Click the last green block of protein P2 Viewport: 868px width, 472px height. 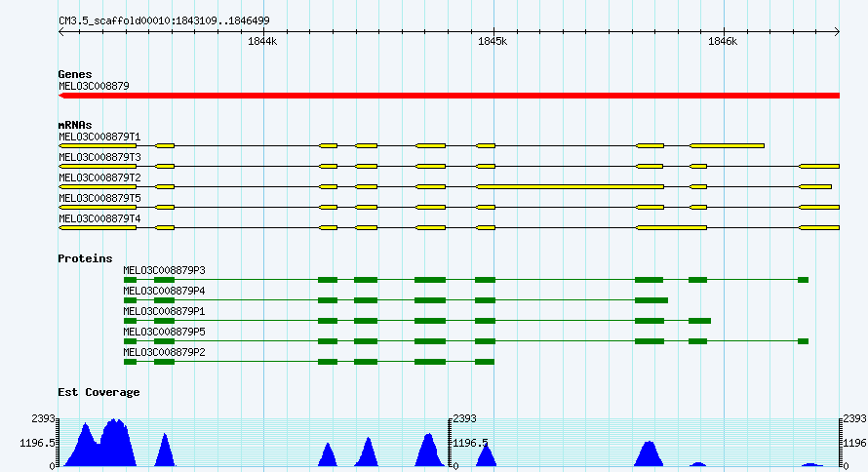[x=485, y=362]
